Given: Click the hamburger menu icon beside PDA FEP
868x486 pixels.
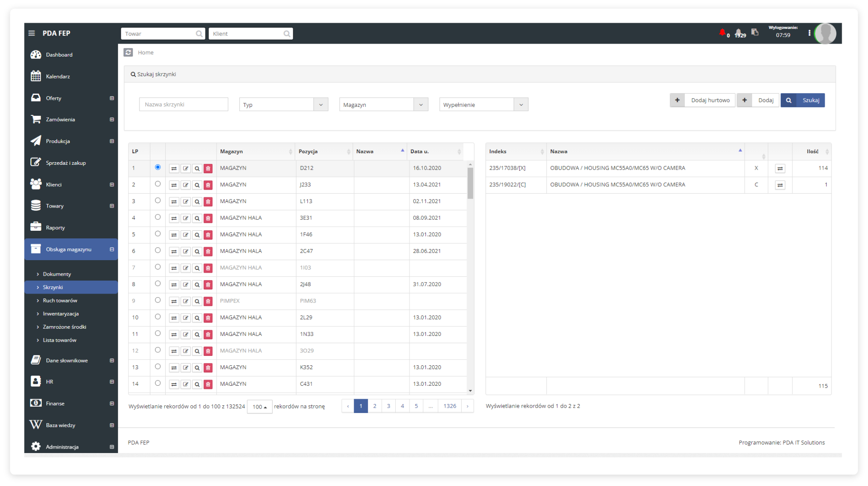Looking at the screenshot, I should (32, 33).
